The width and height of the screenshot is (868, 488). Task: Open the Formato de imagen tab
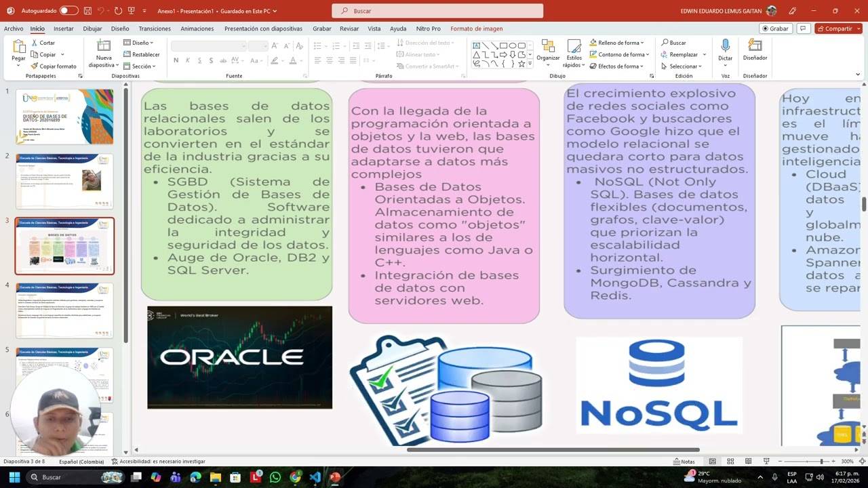(x=477, y=28)
